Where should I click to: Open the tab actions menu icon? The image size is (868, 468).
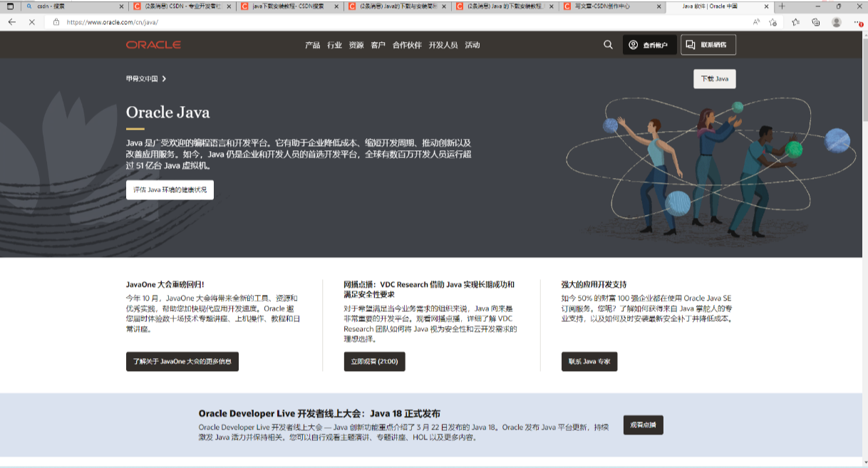(x=10, y=6)
